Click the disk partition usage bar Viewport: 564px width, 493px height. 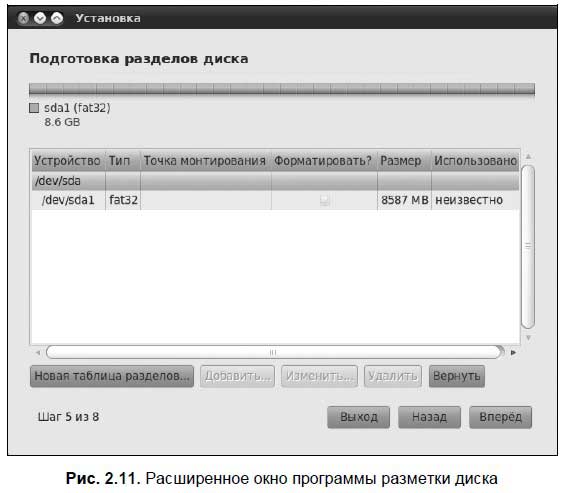coord(282,89)
